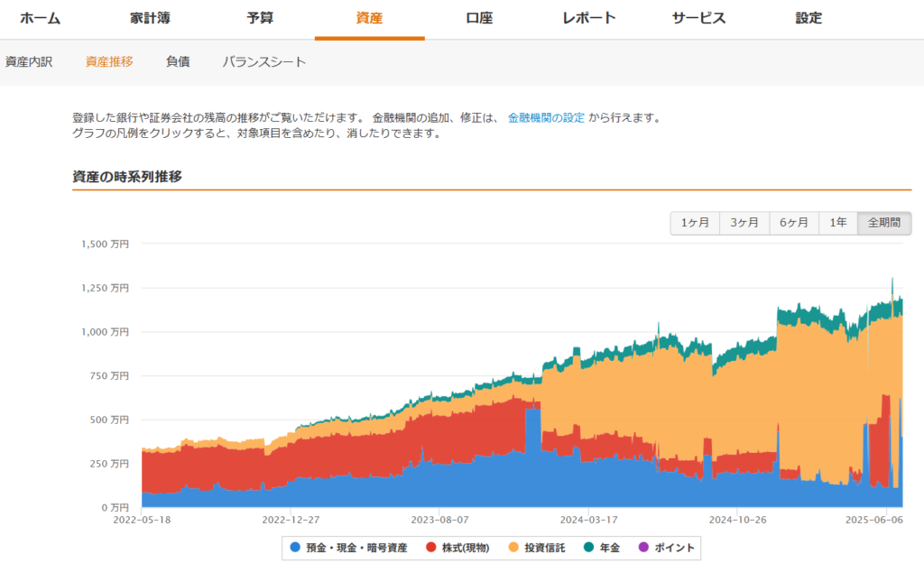The width and height of the screenshot is (924, 563).
Task: Set chart range to 1年
Action: [x=838, y=223]
